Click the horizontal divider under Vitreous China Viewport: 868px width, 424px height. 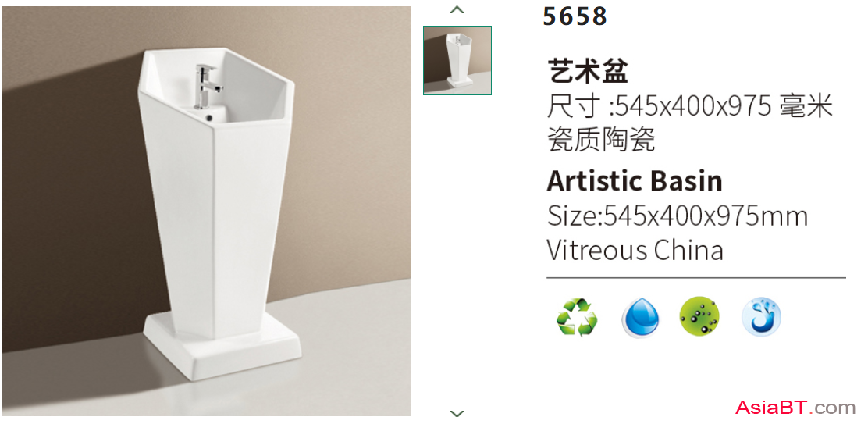pos(695,277)
